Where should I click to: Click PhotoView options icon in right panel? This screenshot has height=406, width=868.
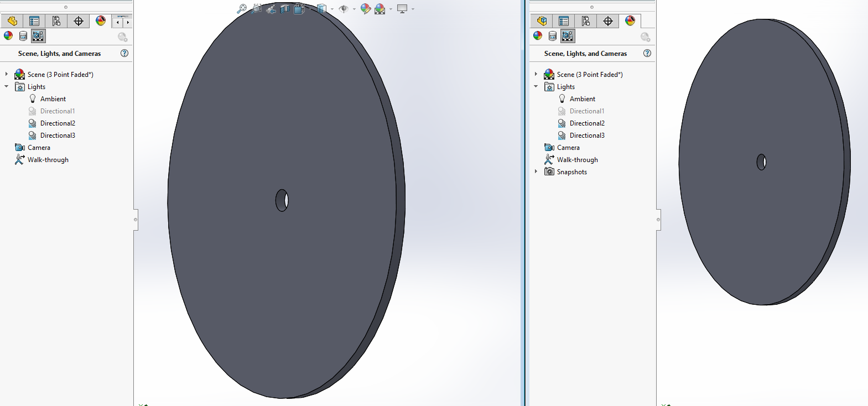[646, 37]
